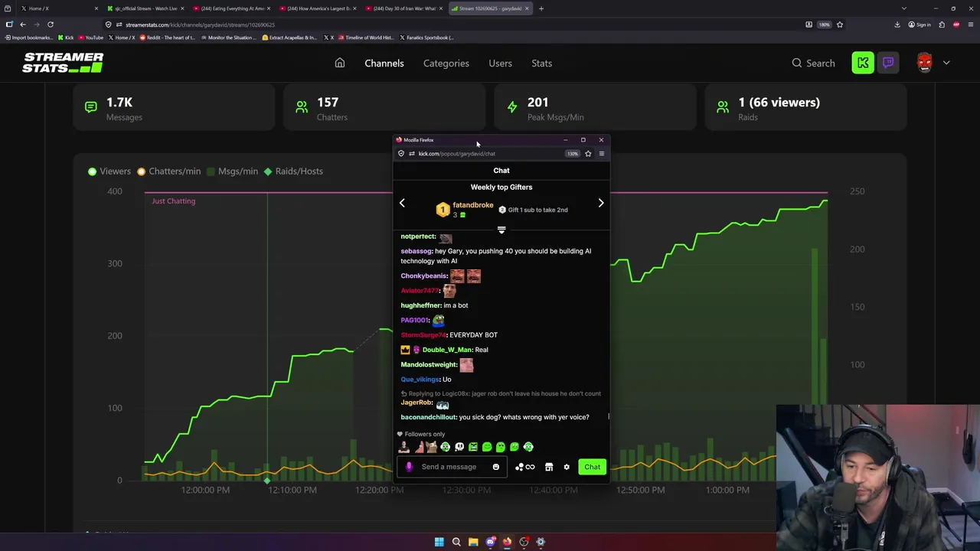The width and height of the screenshot is (980, 551).
Task: Open the StreamerStats home icon
Action: click(340, 63)
